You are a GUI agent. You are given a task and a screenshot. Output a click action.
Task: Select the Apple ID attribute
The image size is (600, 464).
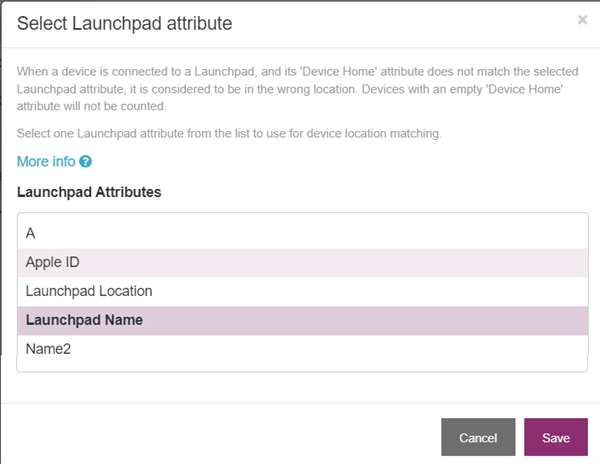(302, 262)
